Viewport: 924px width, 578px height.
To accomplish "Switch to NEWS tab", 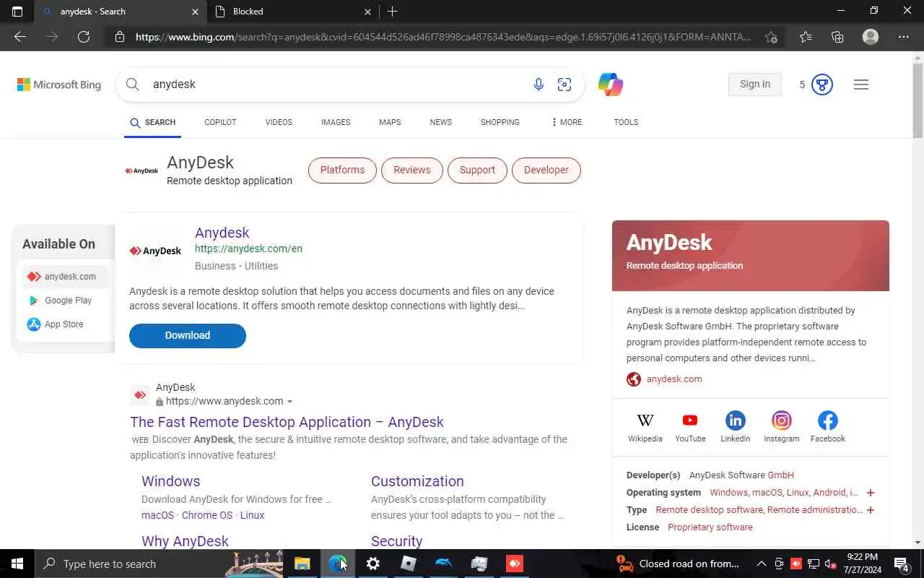I will pos(440,122).
